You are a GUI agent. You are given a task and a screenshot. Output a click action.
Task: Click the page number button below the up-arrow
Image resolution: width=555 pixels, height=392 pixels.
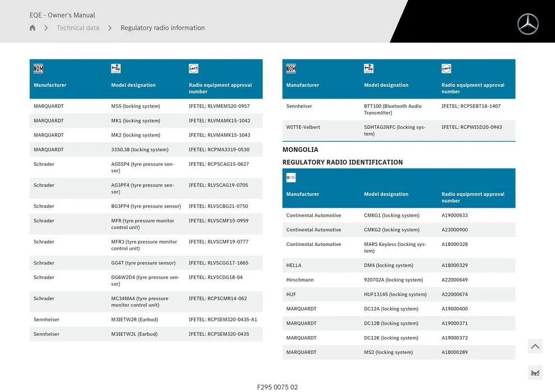pyautogui.click(x=535, y=373)
